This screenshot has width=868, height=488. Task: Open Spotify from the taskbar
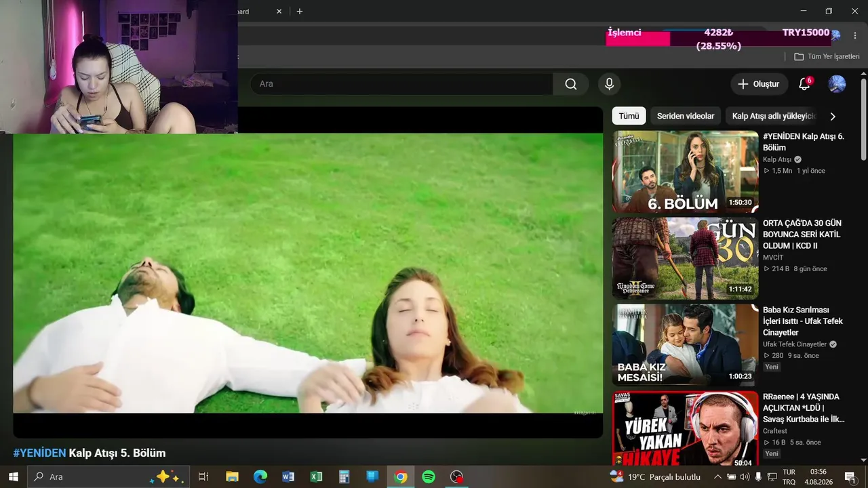tap(429, 476)
